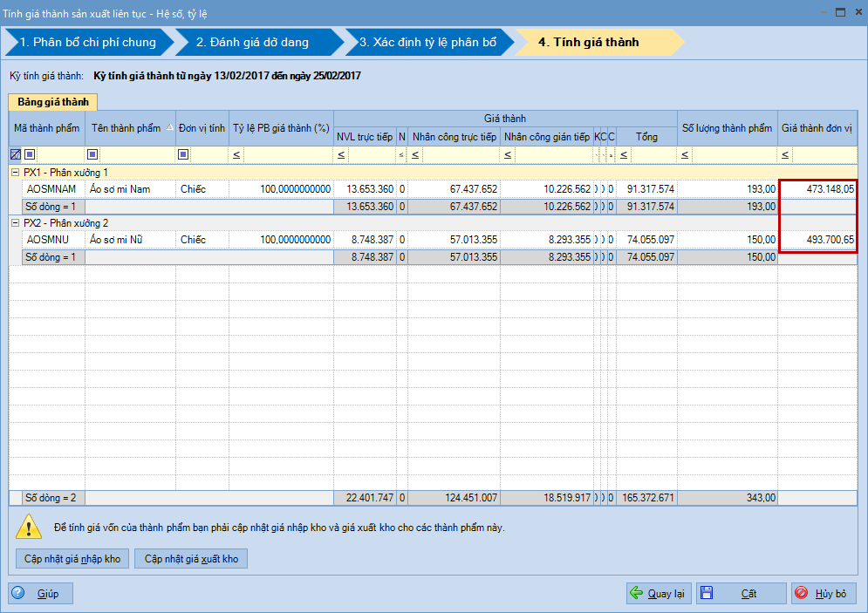Collapse the PX2 - Phân xưởng 2 group
868x613 pixels.
pyautogui.click(x=15, y=223)
